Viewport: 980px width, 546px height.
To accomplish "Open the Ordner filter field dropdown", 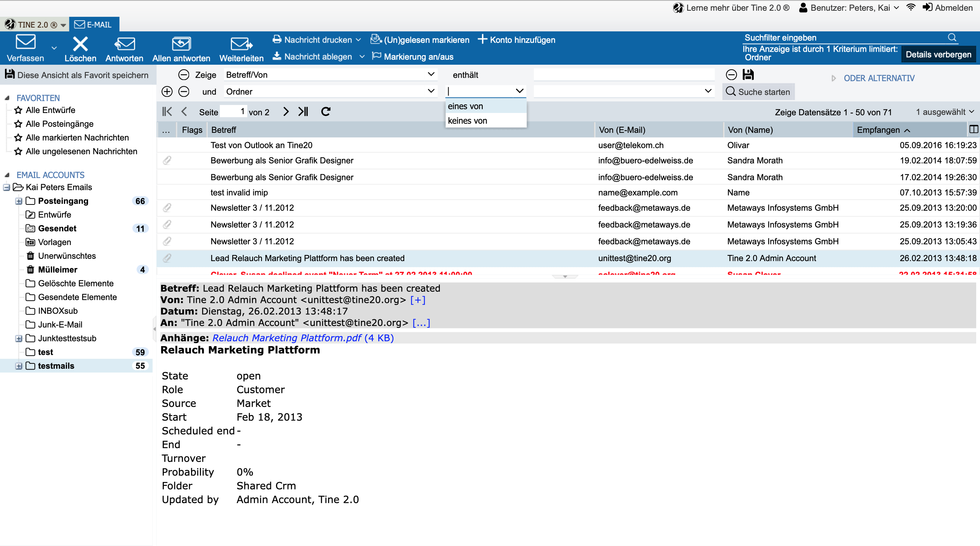I will coord(431,91).
